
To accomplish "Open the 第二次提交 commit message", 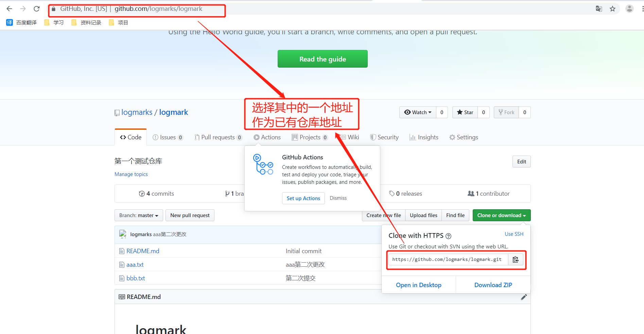I will (300, 278).
